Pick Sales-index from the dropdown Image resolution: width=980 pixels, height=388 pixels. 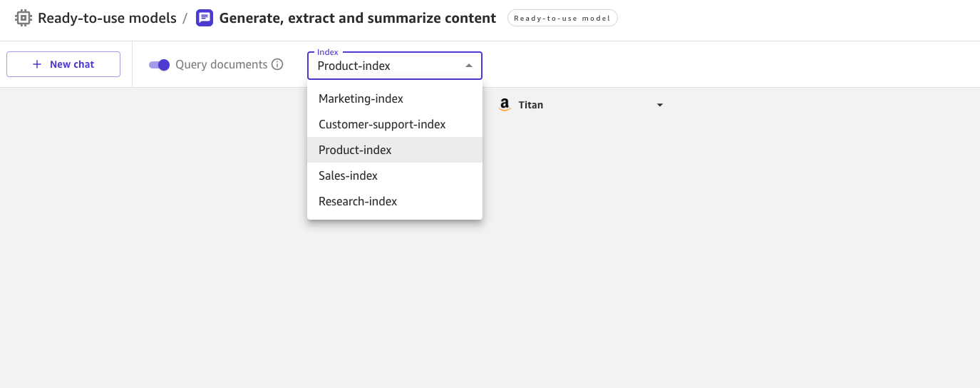[348, 175]
